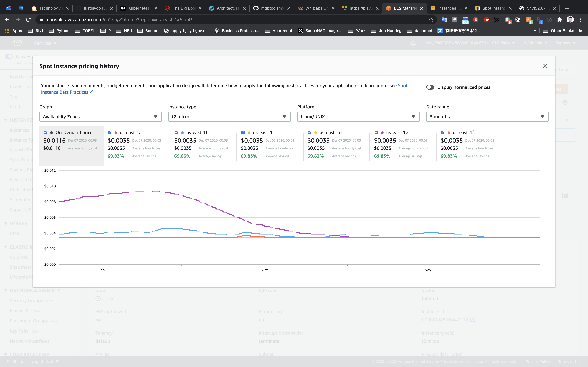The height and width of the screenshot is (367, 588).
Task: Uncheck the us-east-1e availability zone checkbox
Action: [x=376, y=132]
